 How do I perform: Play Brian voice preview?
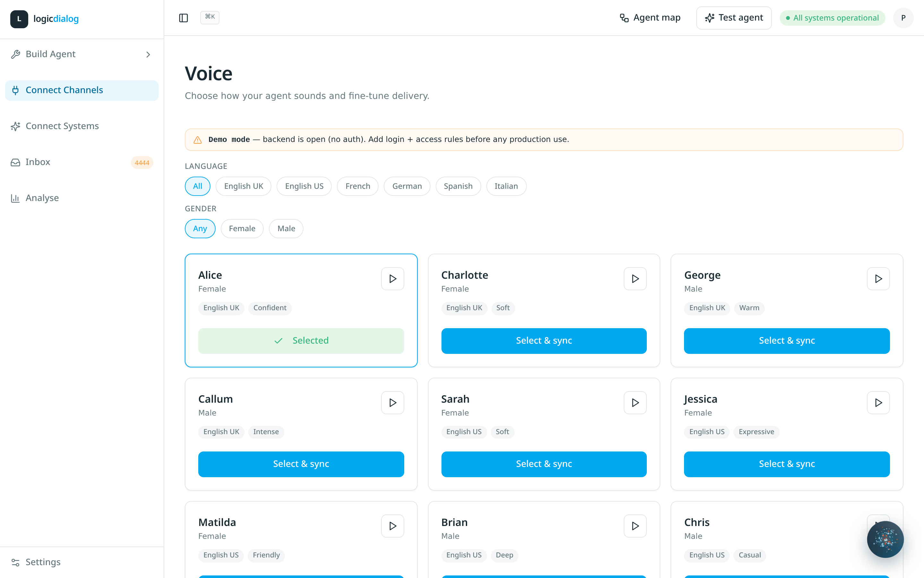click(x=635, y=526)
